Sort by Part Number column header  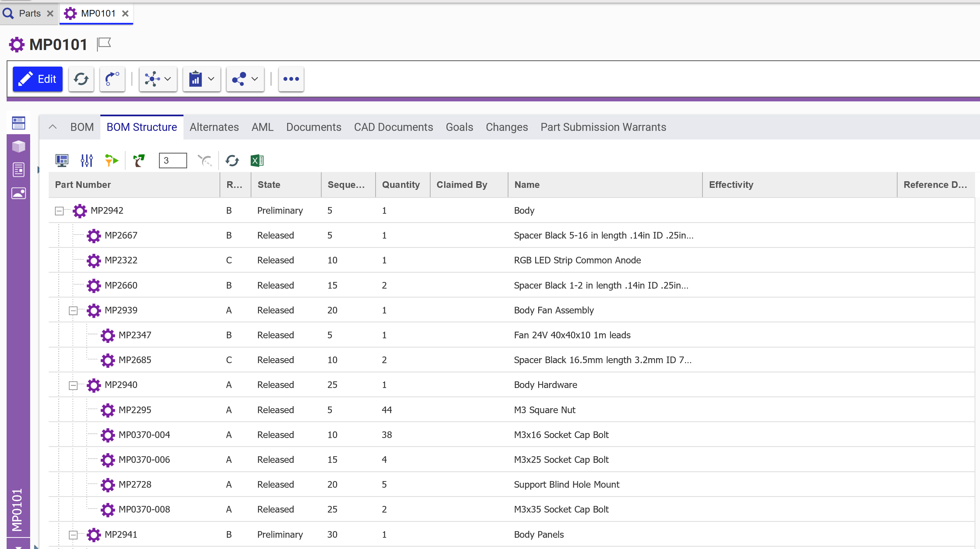point(83,185)
